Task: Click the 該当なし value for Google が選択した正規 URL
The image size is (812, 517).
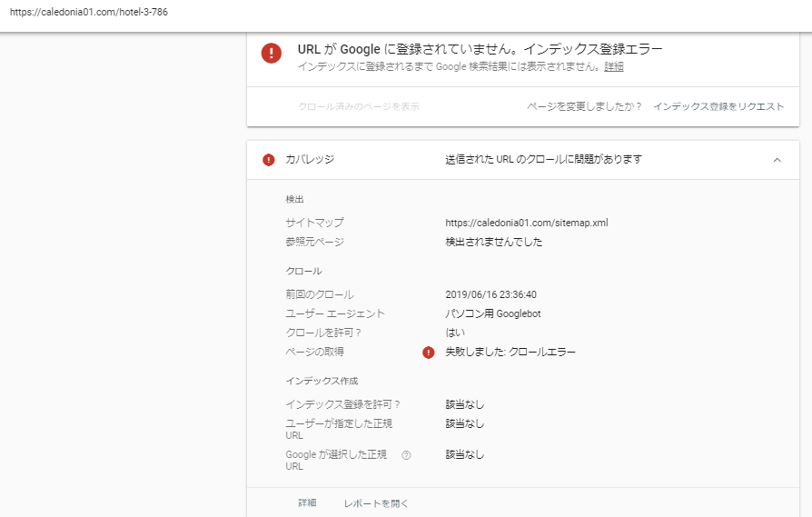Action: point(464,454)
